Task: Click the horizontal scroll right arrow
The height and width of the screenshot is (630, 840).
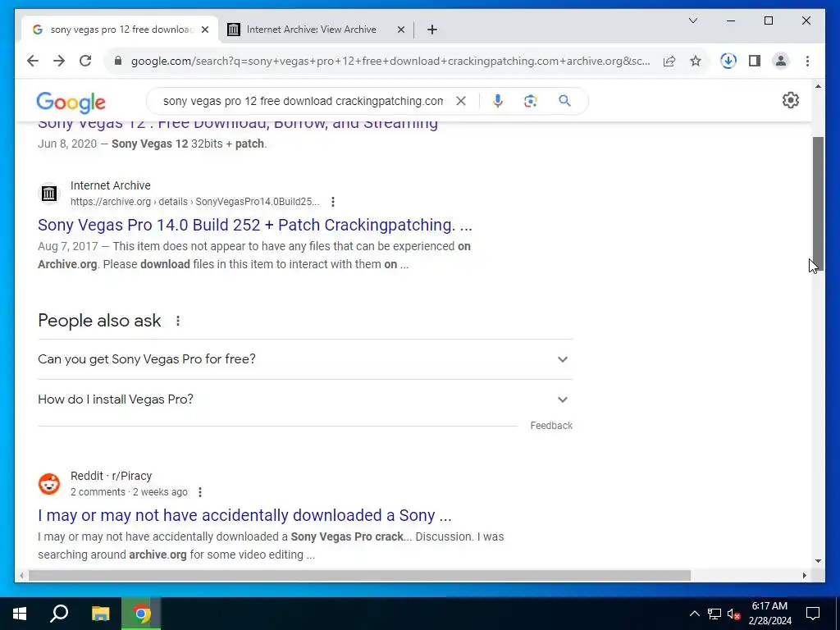Action: 804,576
